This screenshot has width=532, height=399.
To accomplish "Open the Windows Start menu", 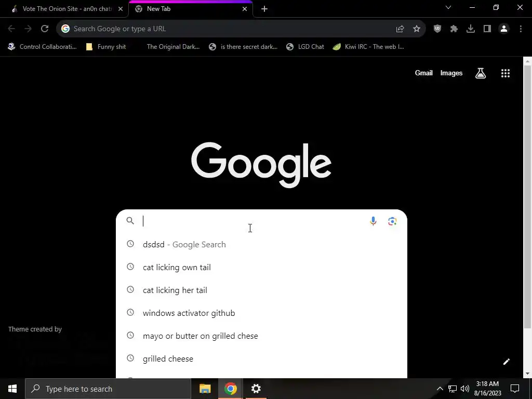I will pos(12,389).
